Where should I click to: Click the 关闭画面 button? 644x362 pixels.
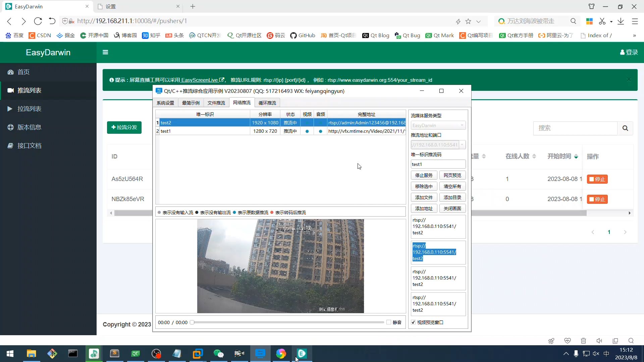pos(452,208)
